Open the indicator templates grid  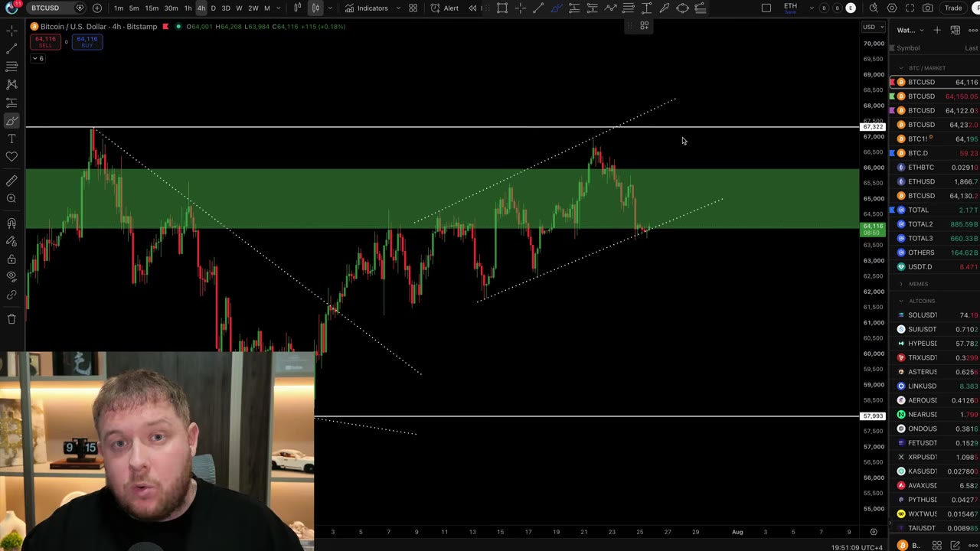[413, 8]
